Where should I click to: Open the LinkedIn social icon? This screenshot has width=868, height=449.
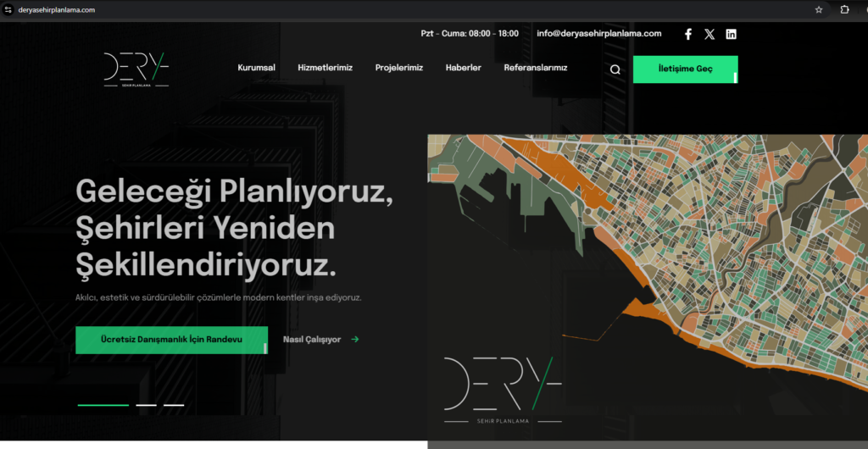[732, 34]
